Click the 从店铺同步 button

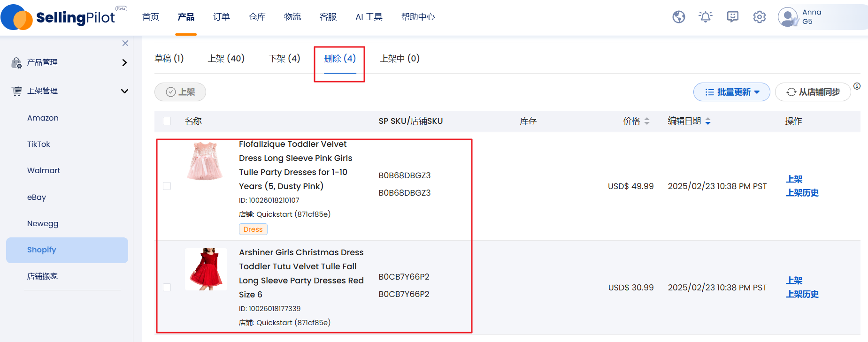(813, 92)
